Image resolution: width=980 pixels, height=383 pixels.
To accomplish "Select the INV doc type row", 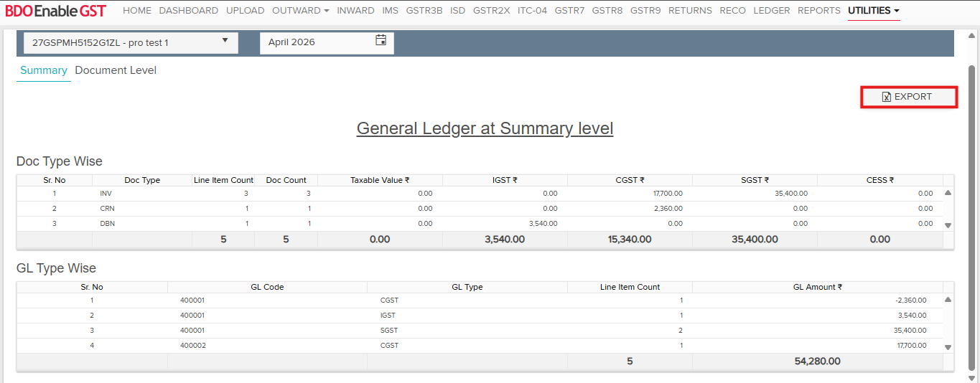I will [480, 194].
